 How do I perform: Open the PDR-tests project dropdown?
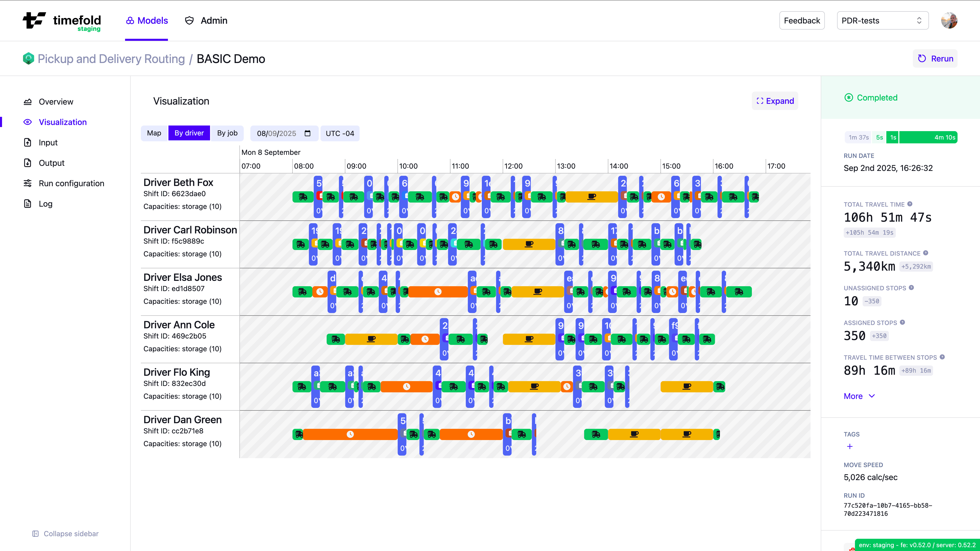click(883, 20)
